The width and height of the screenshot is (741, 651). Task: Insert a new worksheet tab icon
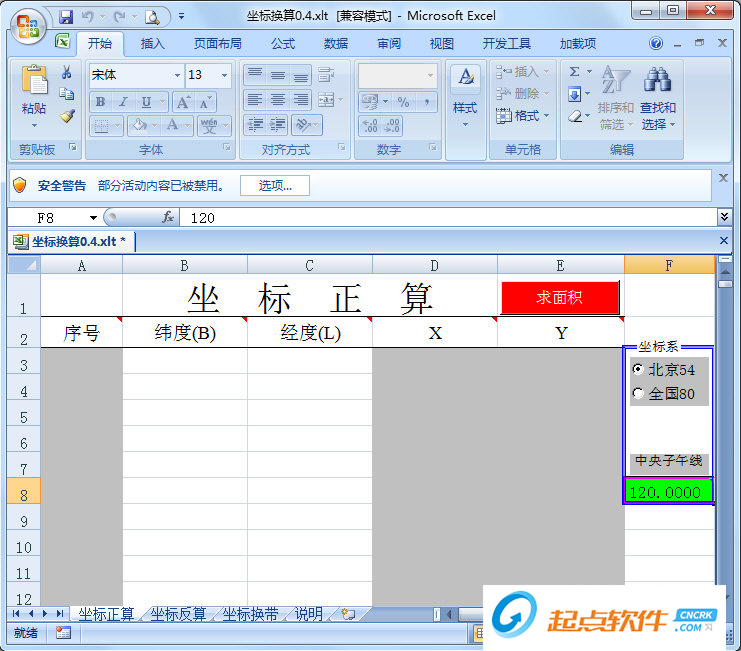point(348,614)
